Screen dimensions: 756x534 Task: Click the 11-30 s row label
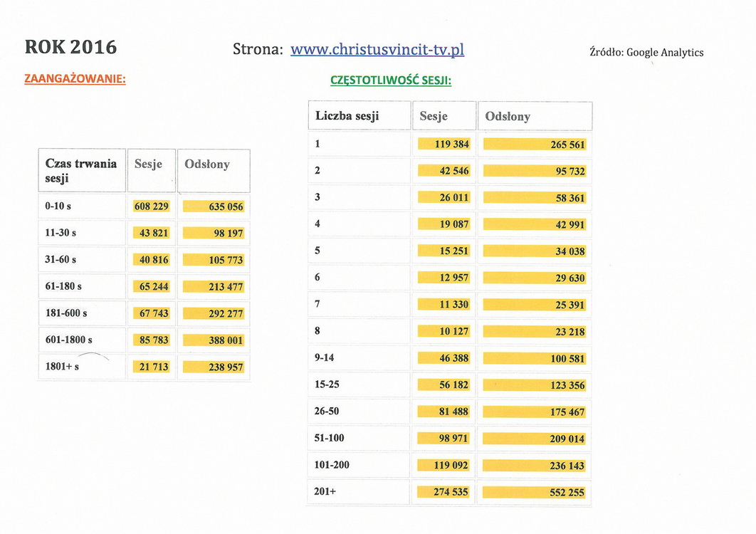point(61,233)
